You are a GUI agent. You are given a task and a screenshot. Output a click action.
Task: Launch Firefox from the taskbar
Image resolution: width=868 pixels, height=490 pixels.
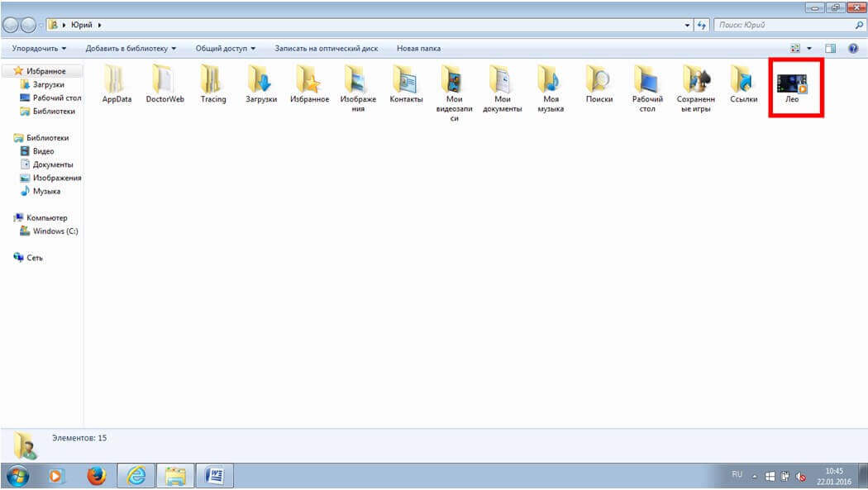tap(98, 475)
